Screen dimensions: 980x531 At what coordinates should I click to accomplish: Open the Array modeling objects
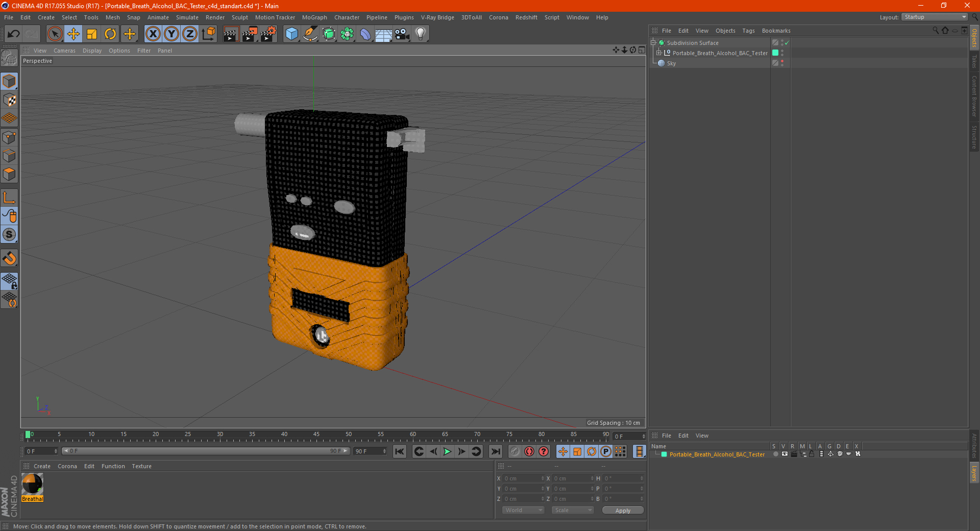click(x=347, y=34)
